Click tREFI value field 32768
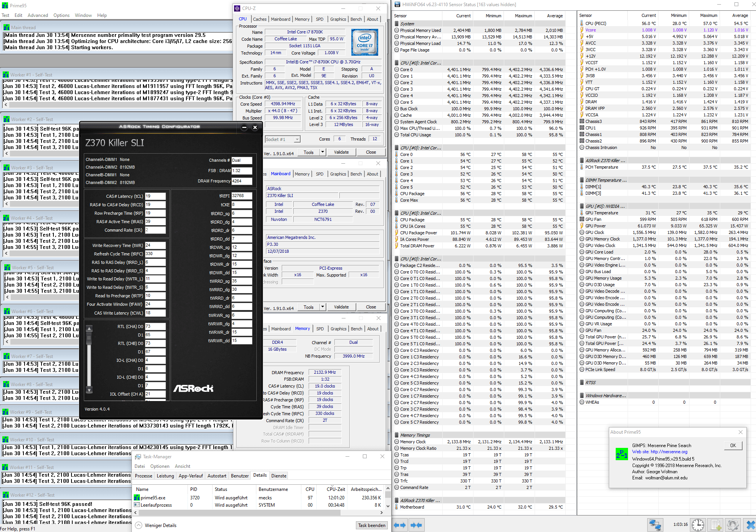The height and width of the screenshot is (532, 756). tap(242, 196)
